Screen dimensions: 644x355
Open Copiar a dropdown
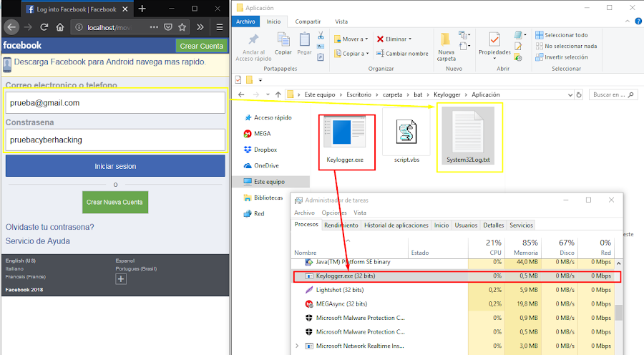tap(351, 54)
